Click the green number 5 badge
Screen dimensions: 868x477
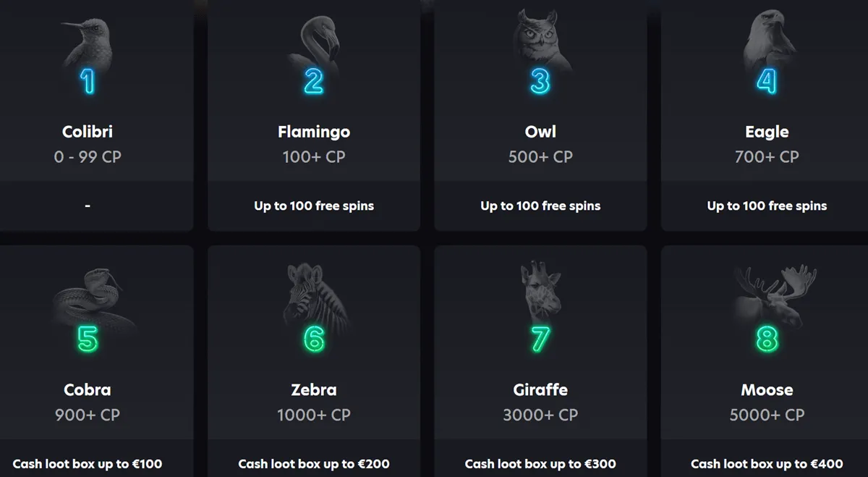87,338
